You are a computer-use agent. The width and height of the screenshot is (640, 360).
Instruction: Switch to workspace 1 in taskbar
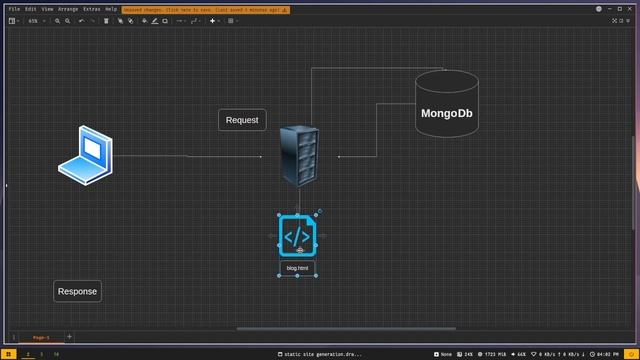[28, 354]
